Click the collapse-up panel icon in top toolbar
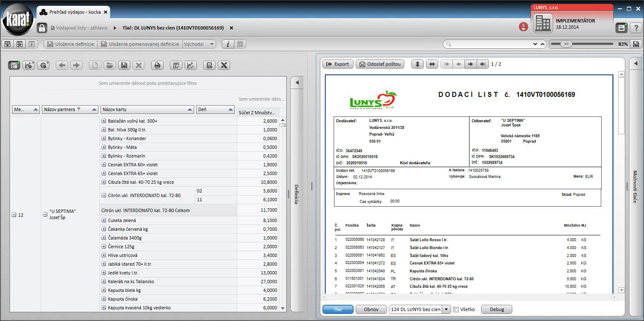 (x=32, y=44)
